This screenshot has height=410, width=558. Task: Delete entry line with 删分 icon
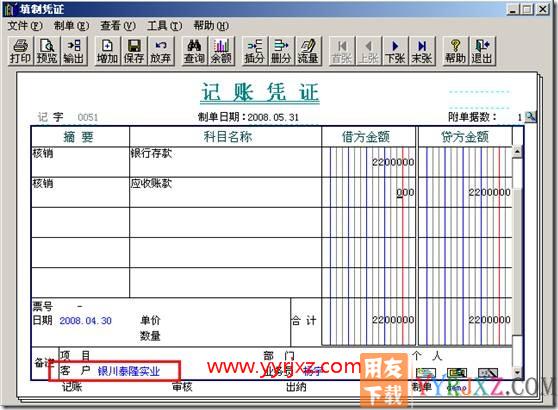tap(281, 51)
